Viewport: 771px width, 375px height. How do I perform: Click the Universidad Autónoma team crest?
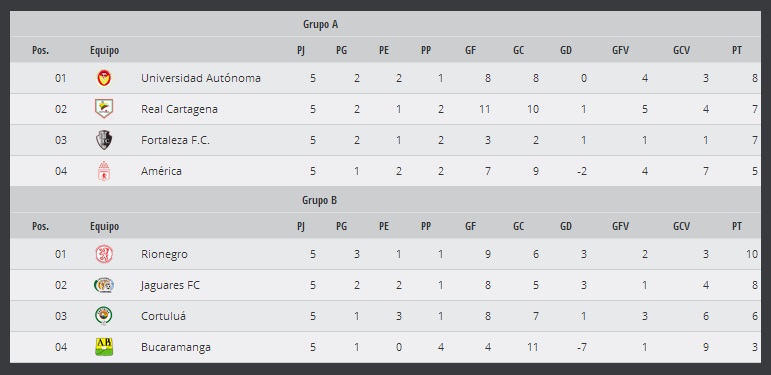104,78
